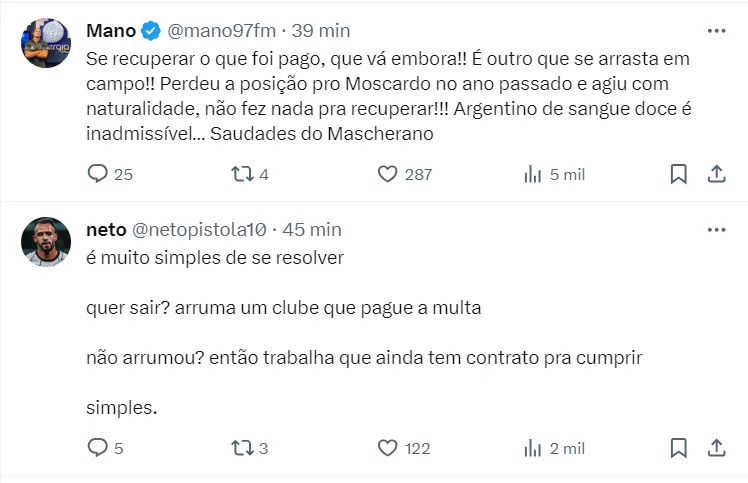The image size is (748, 483).
Task: Open neto's profile picture
Action: click(x=46, y=242)
